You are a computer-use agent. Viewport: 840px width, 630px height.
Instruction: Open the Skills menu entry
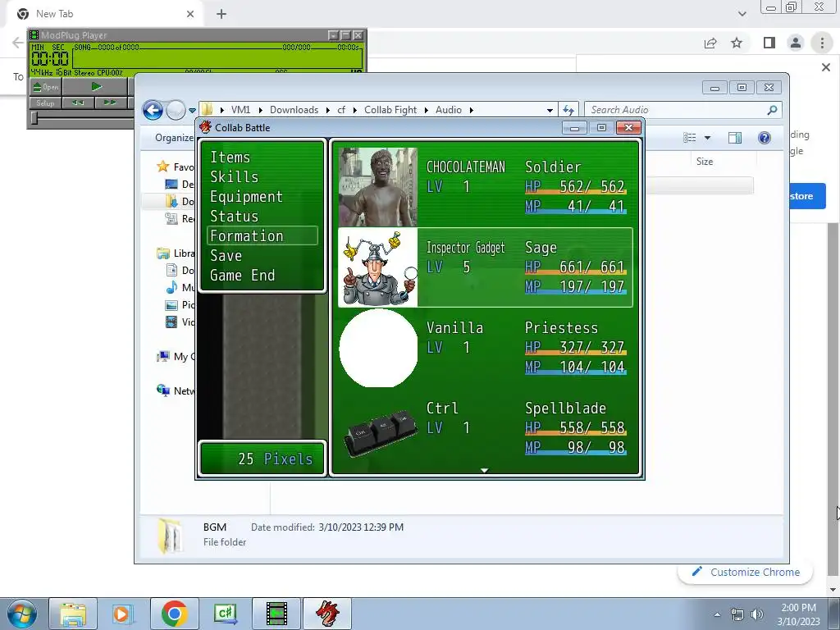(x=234, y=177)
